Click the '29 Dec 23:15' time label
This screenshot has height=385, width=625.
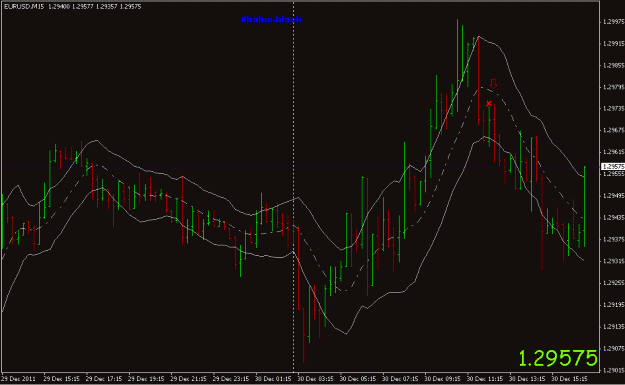click(230, 379)
